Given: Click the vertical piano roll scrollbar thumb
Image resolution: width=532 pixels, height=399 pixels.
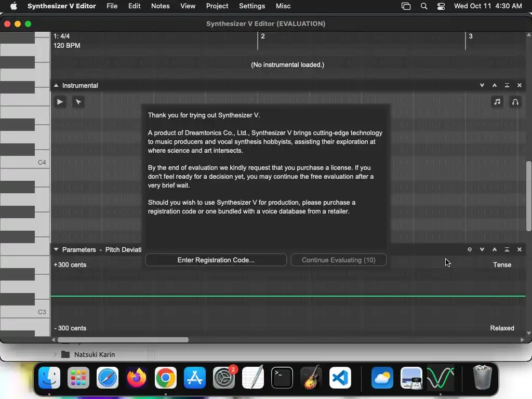Looking at the screenshot, I should coord(528,196).
